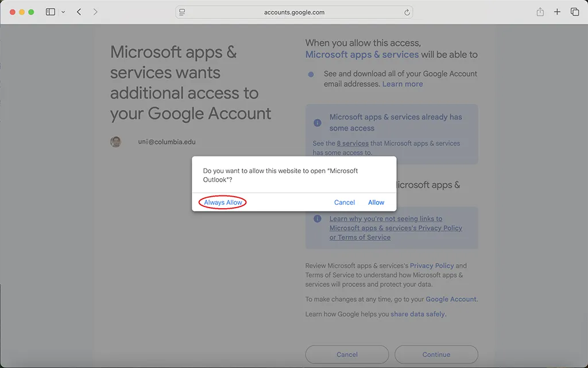Viewport: 588px width, 368px height.
Task: Show the tab overview icon
Action: point(575,12)
